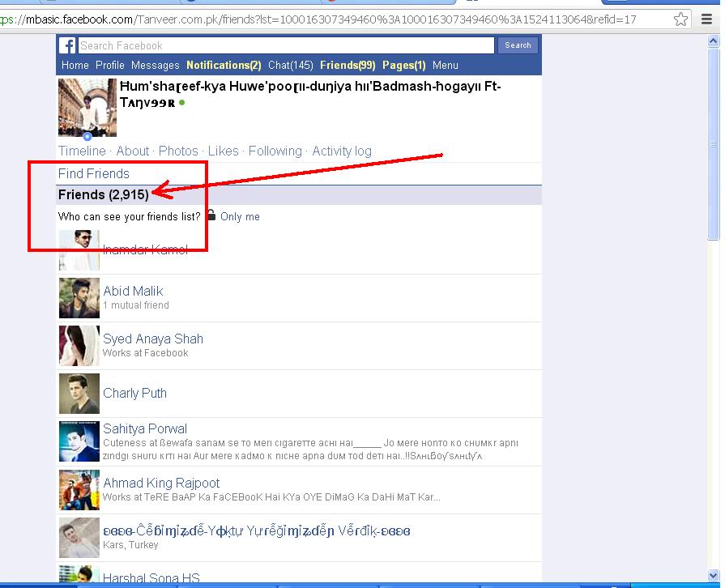This screenshot has height=588, width=725.
Task: Switch to the Timeline tab
Action: (82, 151)
